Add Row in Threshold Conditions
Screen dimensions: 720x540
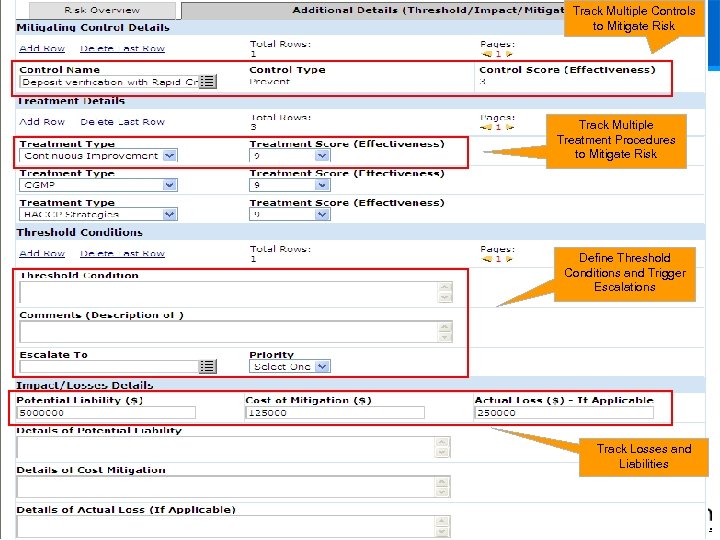(42, 253)
